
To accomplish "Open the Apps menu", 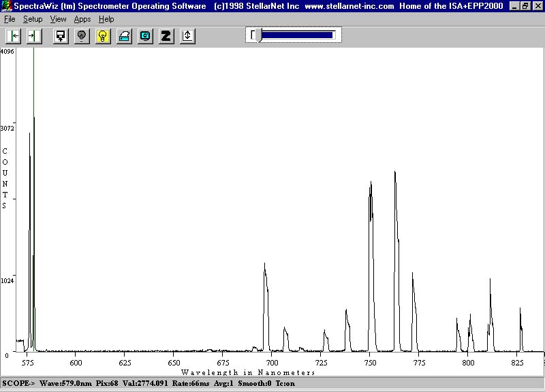I will [x=82, y=19].
